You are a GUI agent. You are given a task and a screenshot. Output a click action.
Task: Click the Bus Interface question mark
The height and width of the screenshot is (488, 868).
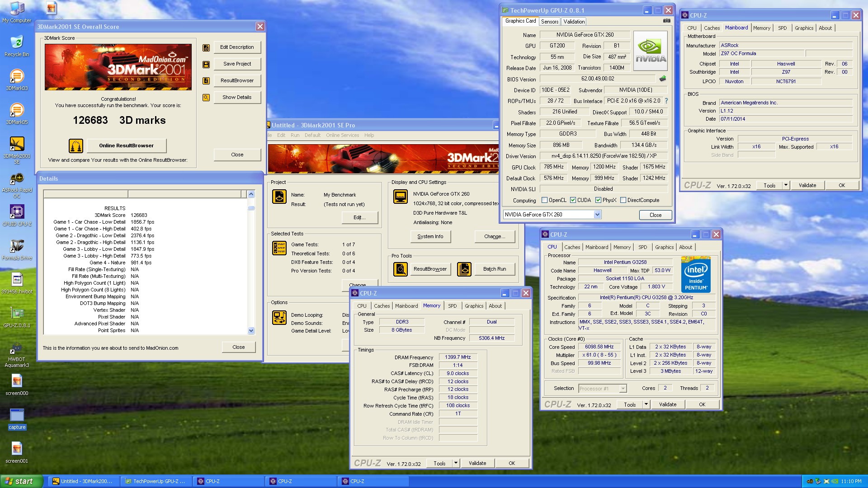click(666, 101)
